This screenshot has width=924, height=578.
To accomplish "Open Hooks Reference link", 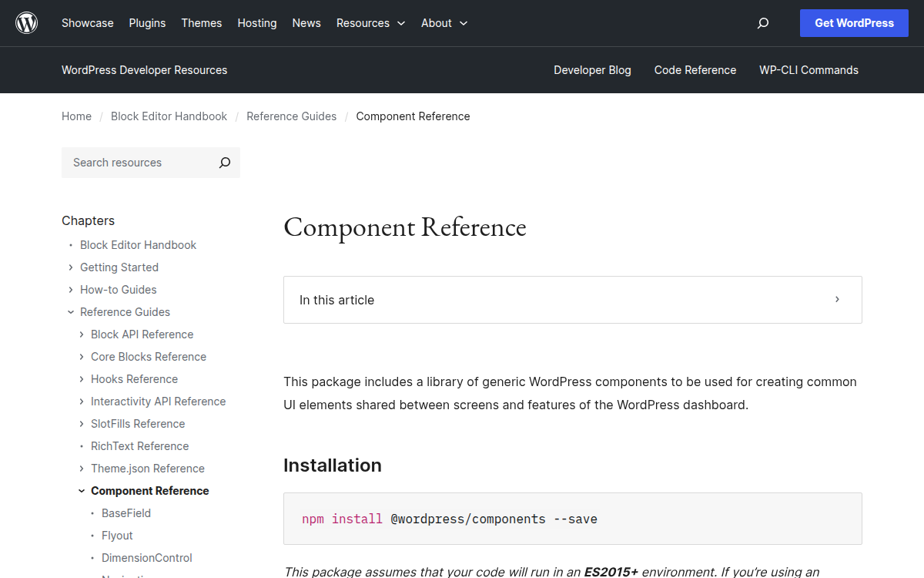I will point(134,379).
